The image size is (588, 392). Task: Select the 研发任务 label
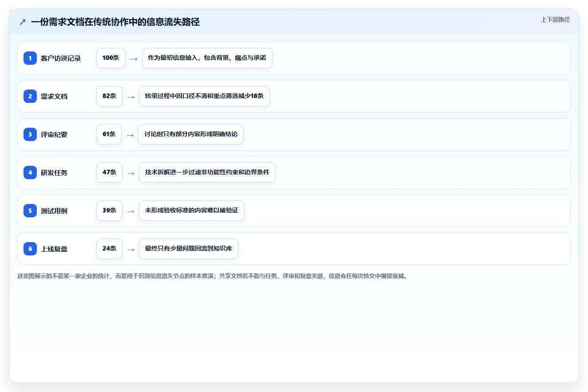(x=54, y=172)
